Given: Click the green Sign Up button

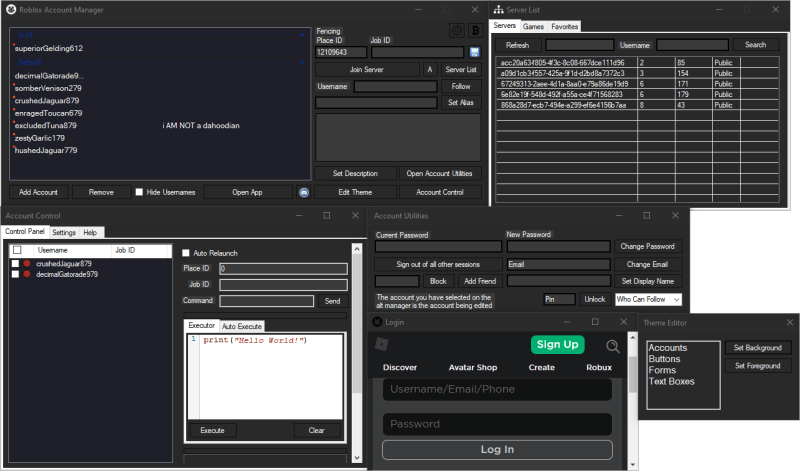Looking at the screenshot, I should [558, 344].
